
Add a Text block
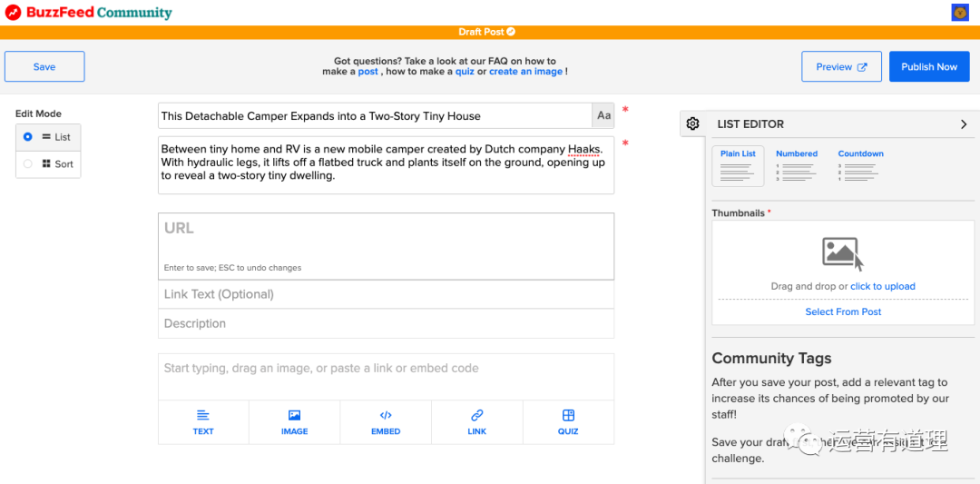coord(203,422)
